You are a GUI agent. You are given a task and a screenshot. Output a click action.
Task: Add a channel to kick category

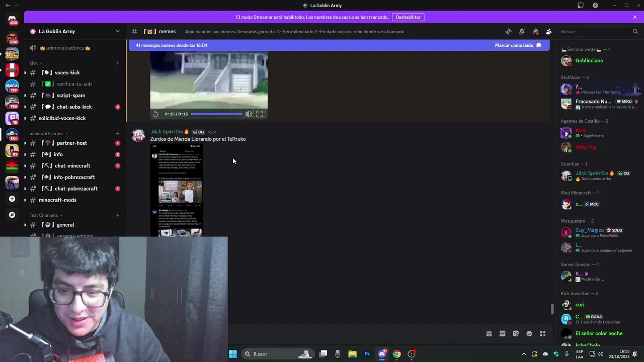click(118, 63)
